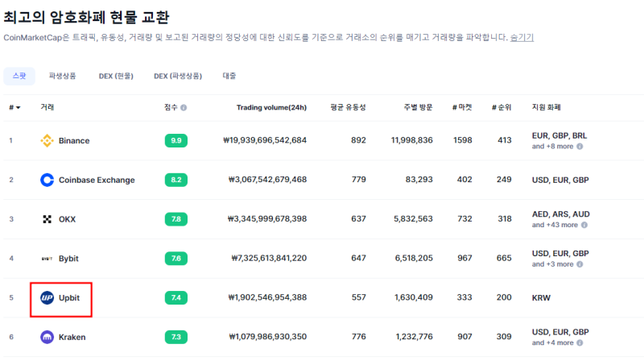The height and width of the screenshot is (361, 644).
Task: Open the OKX exchange link
Action: coord(67,219)
